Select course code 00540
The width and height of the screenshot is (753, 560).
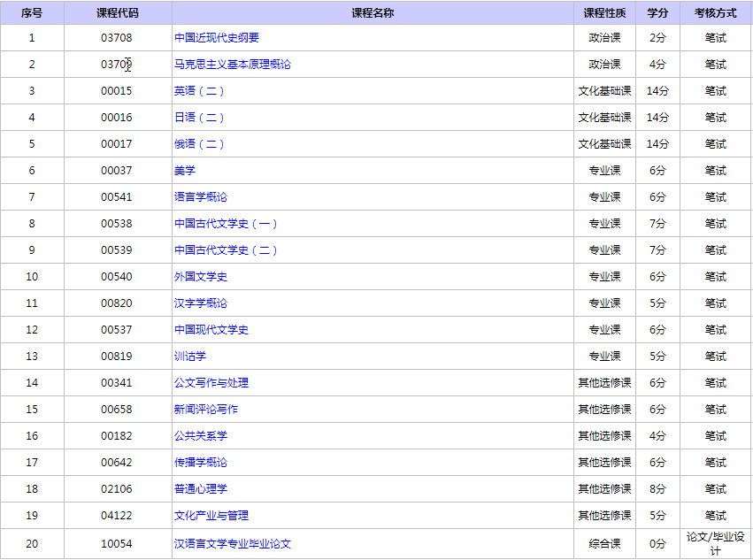pyautogui.click(x=117, y=276)
